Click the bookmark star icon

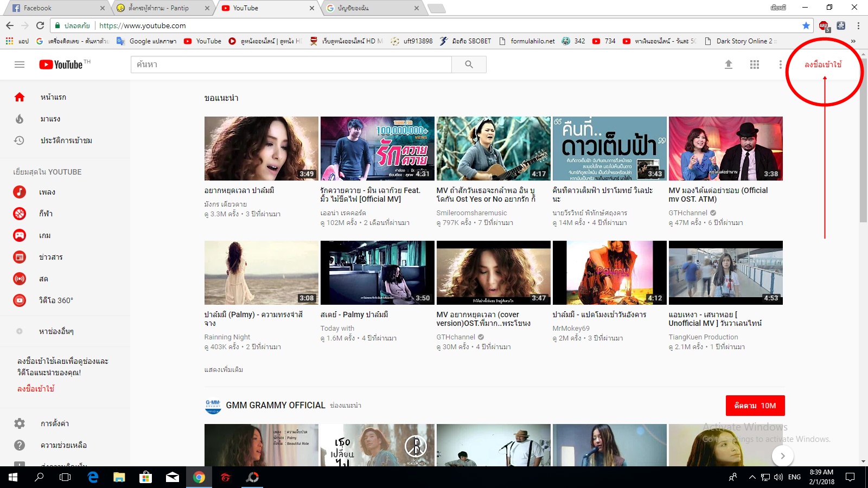806,25
